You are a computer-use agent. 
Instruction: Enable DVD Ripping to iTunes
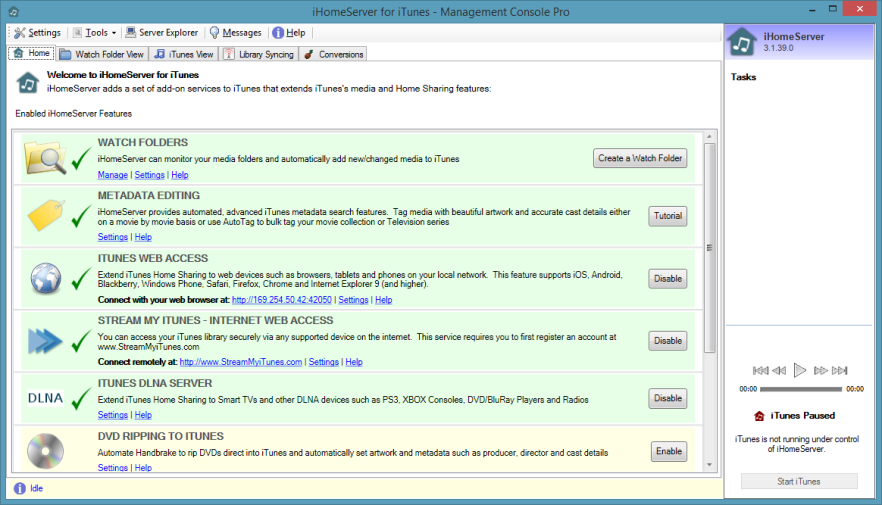(668, 451)
